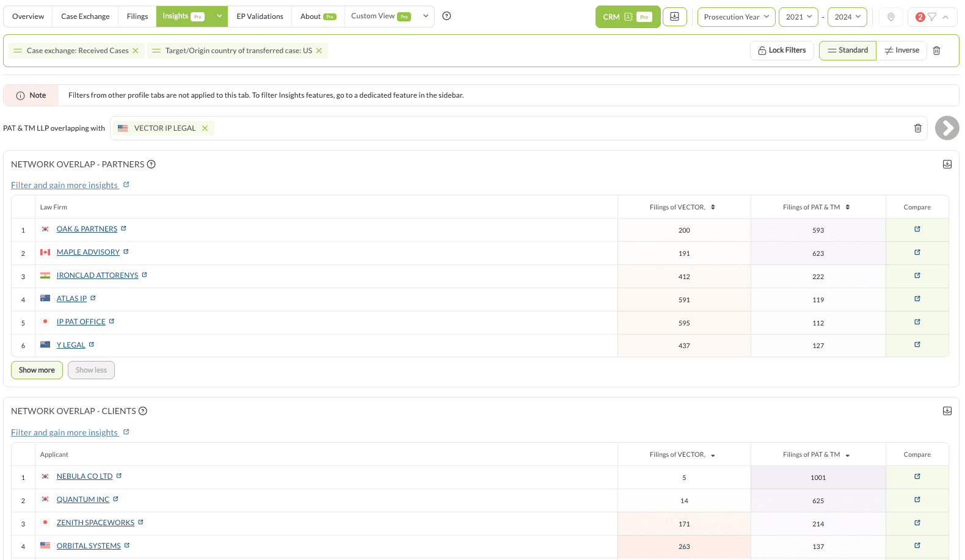
Task: Click the download icon next to CRM
Action: (675, 16)
